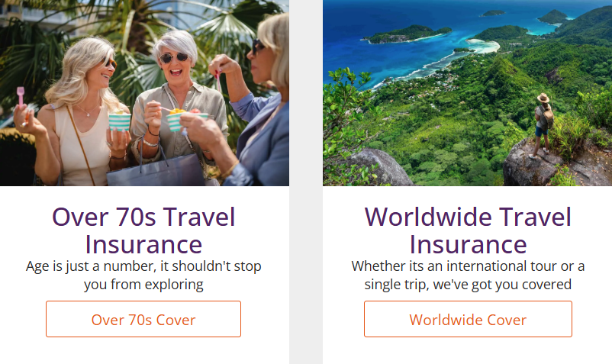Open the photo of women eating ice cream
Viewport: 612px width, 364px height.
144,93
